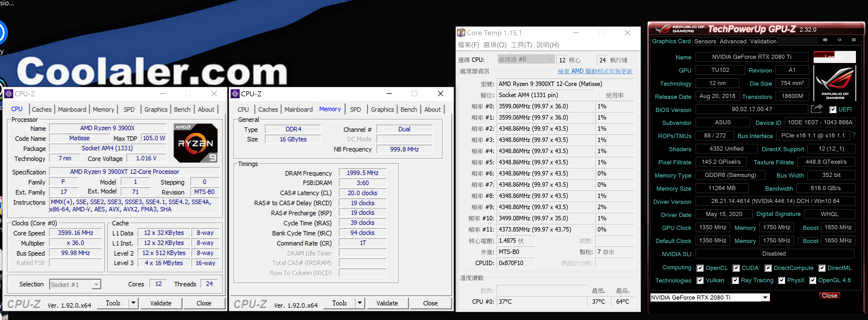Toggle the UEFI checkbox

(x=833, y=110)
